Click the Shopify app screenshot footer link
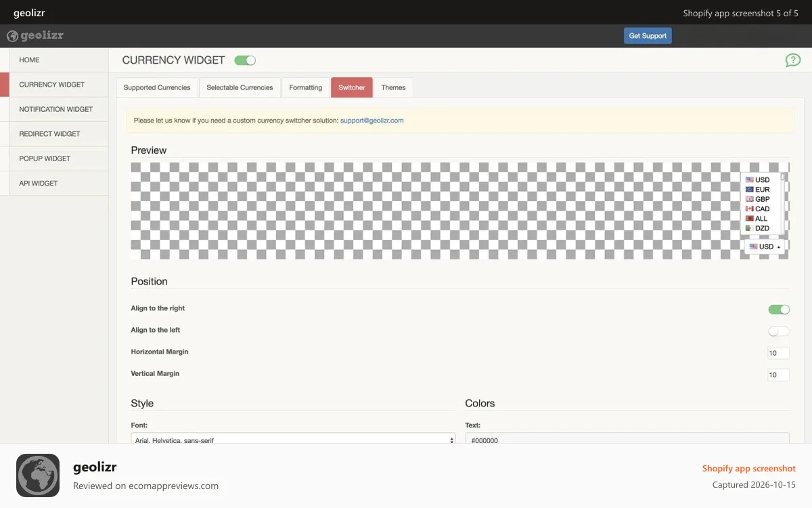The width and height of the screenshot is (812, 508). tap(749, 468)
